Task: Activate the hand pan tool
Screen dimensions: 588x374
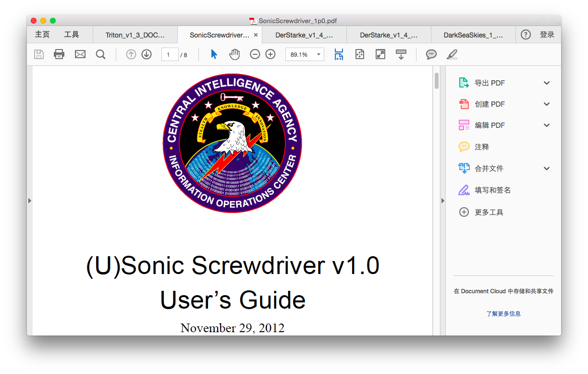Action: 234,54
